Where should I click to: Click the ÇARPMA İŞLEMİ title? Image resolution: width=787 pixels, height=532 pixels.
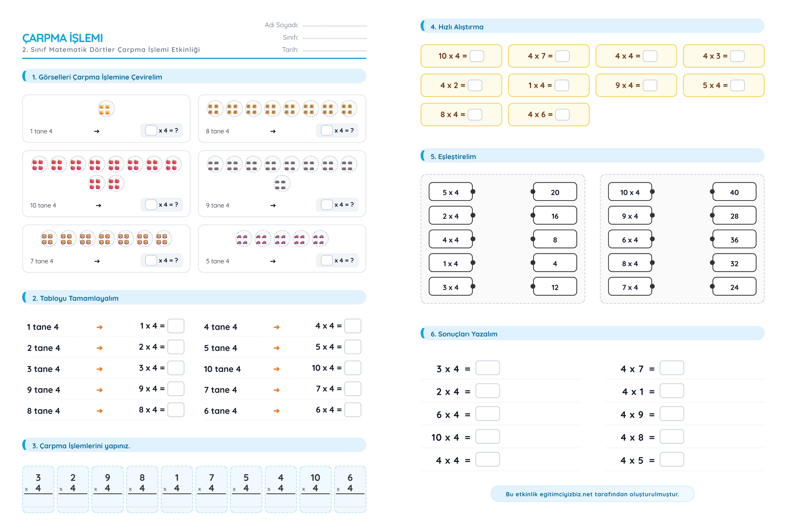click(x=63, y=38)
